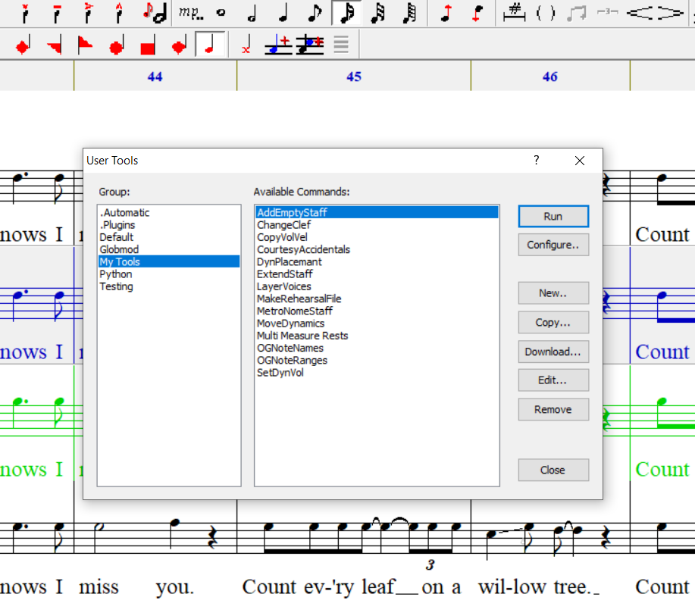Select the Globmod group

(x=169, y=249)
